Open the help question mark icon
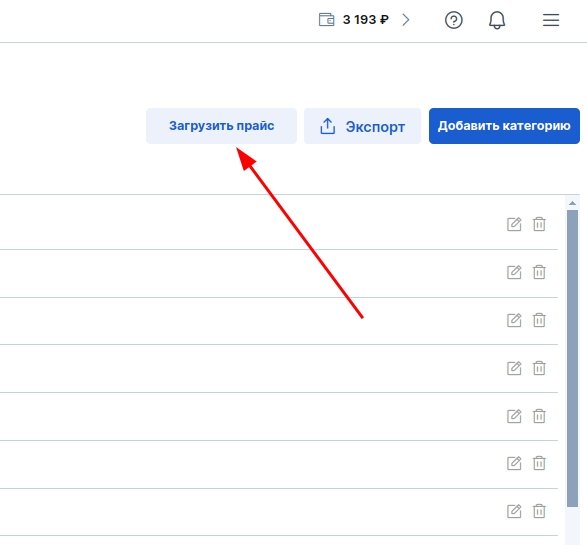This screenshot has height=545, width=587. (x=453, y=20)
